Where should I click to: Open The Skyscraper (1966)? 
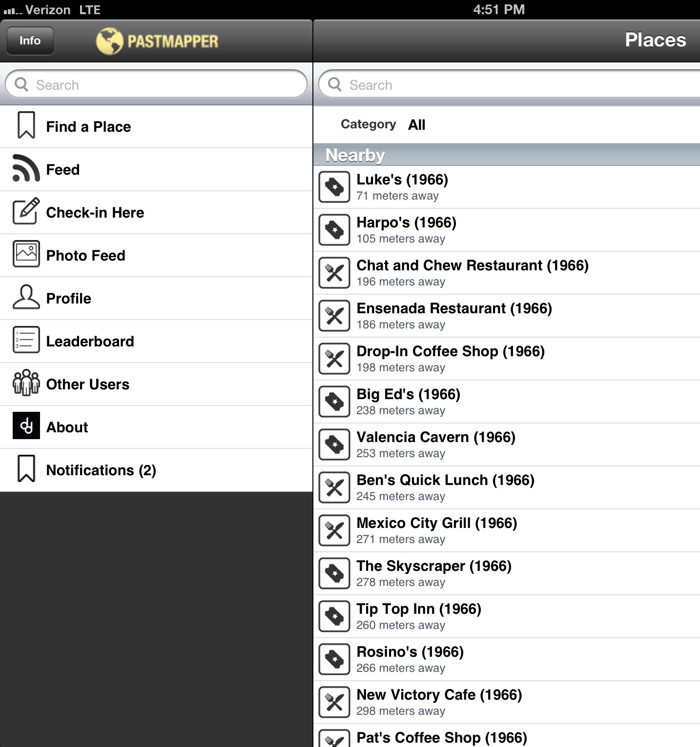pos(507,574)
